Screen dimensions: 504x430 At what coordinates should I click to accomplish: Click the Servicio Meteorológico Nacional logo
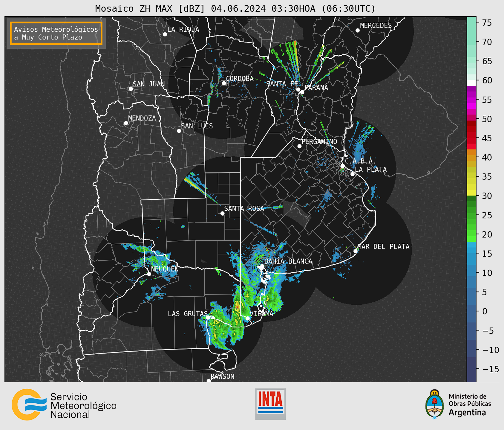click(x=64, y=405)
